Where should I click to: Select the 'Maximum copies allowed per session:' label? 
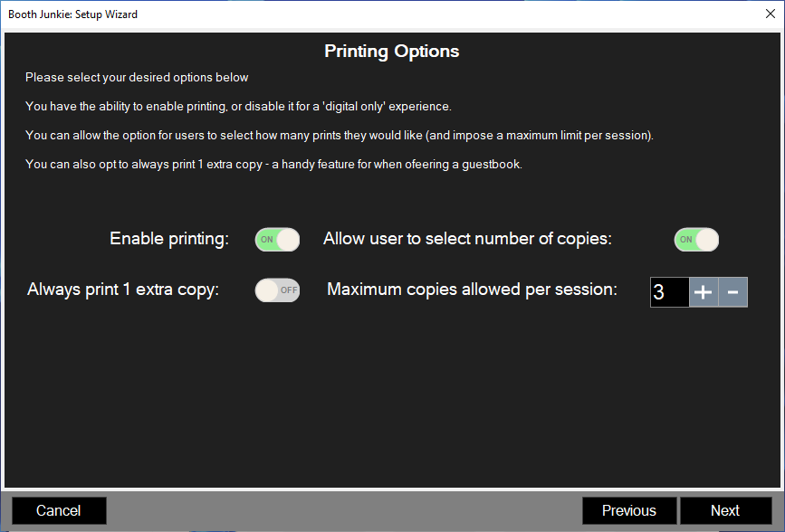(472, 290)
